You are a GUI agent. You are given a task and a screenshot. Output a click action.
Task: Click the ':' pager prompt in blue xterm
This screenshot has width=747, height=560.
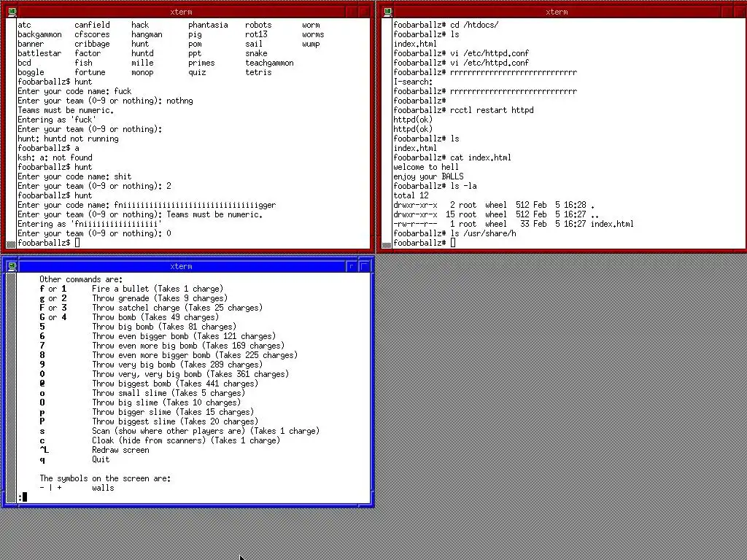(20, 497)
